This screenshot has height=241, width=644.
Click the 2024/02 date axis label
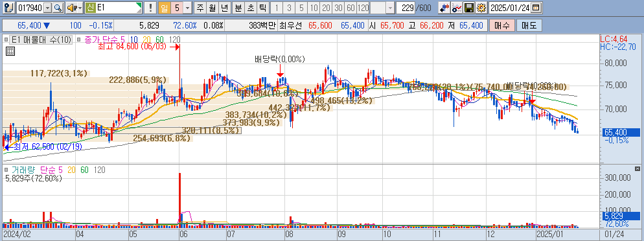point(16,235)
